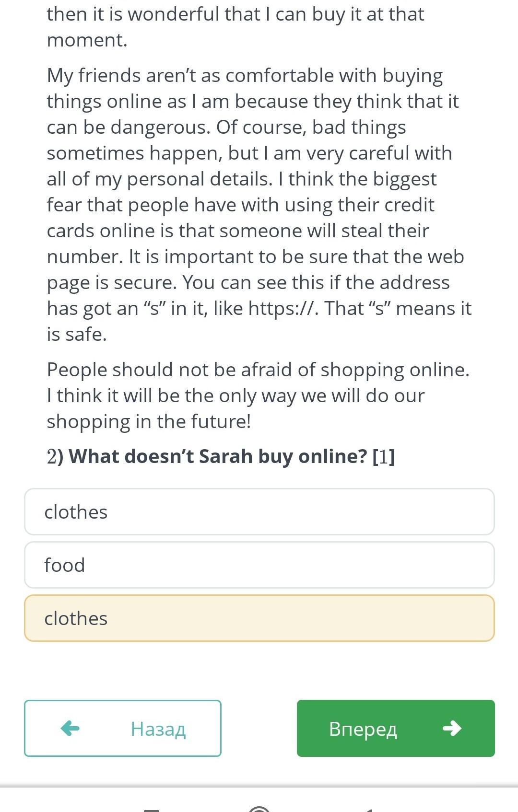Image resolution: width=518 pixels, height=812 pixels.
Task: Click the Назад text label
Action: pyautogui.click(x=158, y=729)
